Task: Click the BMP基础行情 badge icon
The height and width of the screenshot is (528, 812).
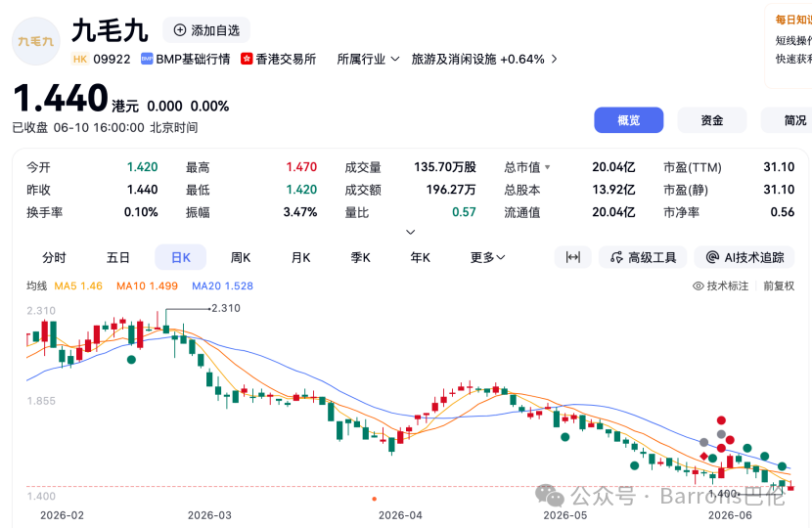Action: coord(147,59)
